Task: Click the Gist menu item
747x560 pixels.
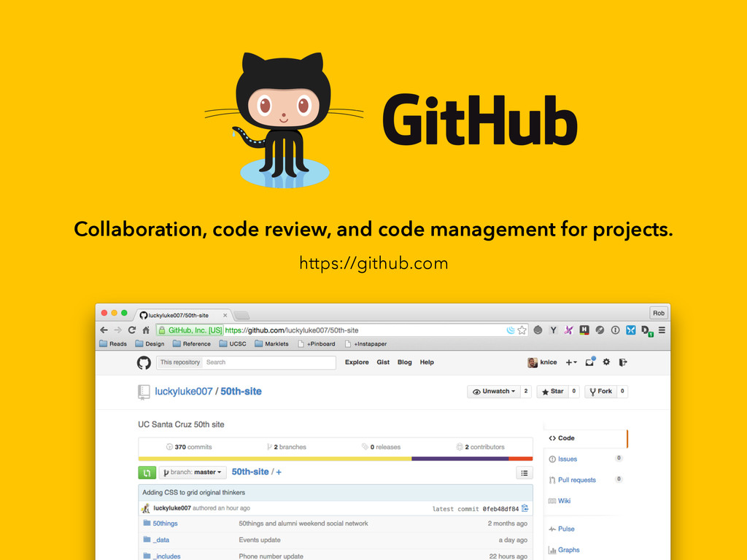Action: pos(383,362)
